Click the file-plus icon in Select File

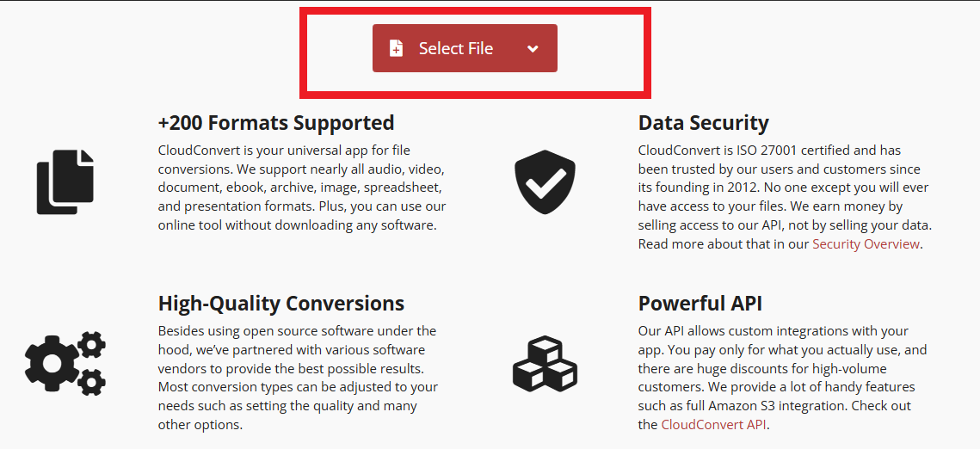[x=396, y=49]
